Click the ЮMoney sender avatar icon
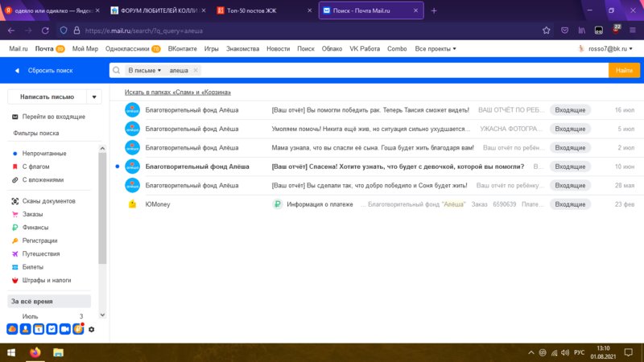644x362 pixels. point(132,204)
